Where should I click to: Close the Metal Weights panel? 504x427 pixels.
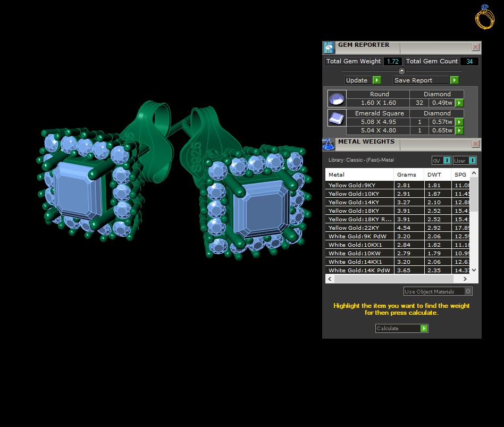pos(475,144)
